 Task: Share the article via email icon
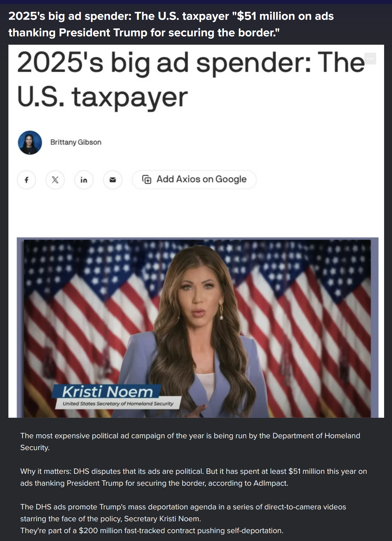point(113,180)
